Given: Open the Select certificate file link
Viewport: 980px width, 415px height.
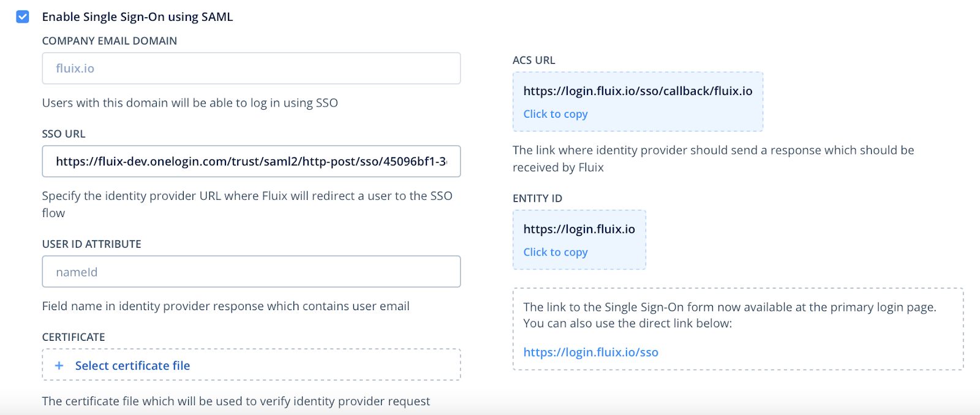Looking at the screenshot, I should pos(132,365).
